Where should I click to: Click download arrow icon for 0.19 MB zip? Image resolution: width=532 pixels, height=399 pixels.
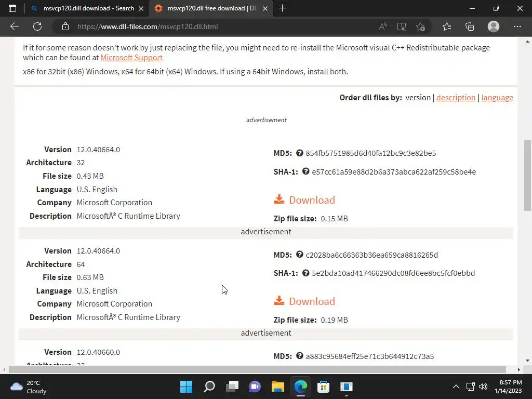tap(279, 301)
